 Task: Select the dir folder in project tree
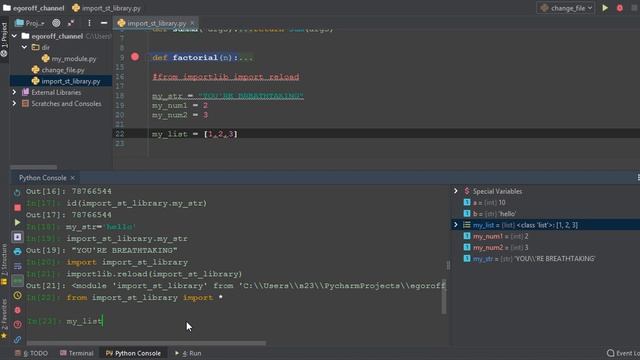point(41,47)
